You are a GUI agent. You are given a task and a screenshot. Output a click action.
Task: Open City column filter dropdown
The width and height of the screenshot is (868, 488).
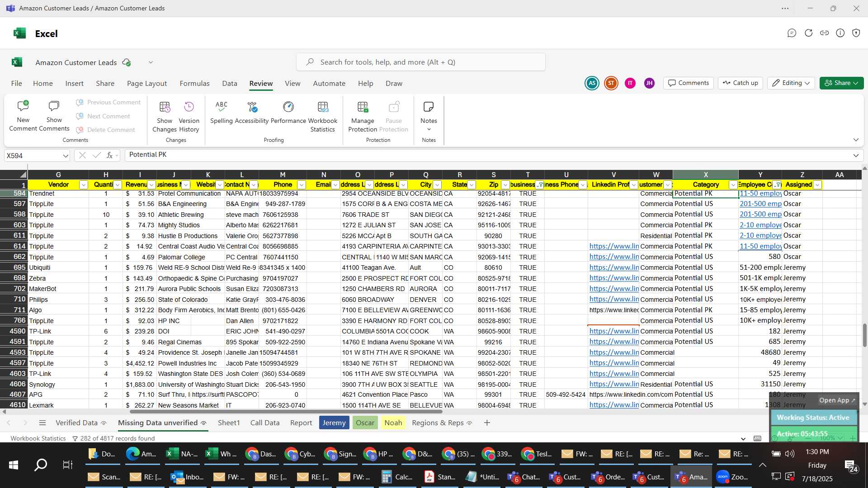(437, 185)
